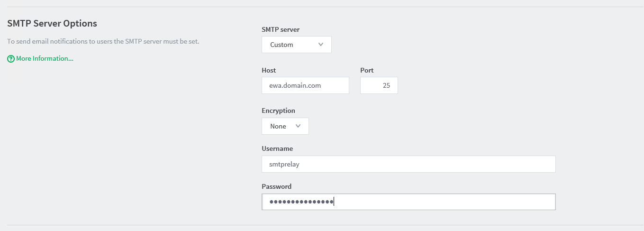
Task: Click empty right area of Password field
Action: (498, 202)
